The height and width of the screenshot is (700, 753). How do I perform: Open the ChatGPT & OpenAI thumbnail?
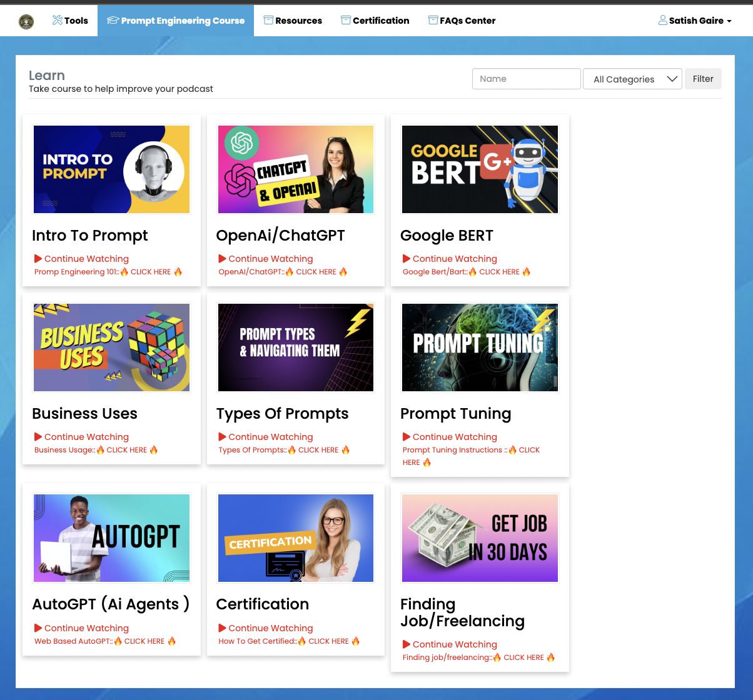pyautogui.click(x=296, y=169)
